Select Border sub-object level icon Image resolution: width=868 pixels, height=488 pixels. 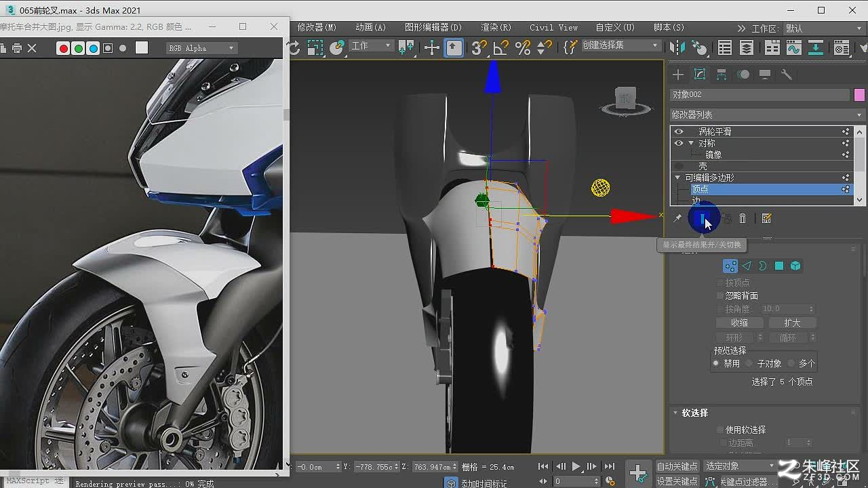(x=763, y=266)
